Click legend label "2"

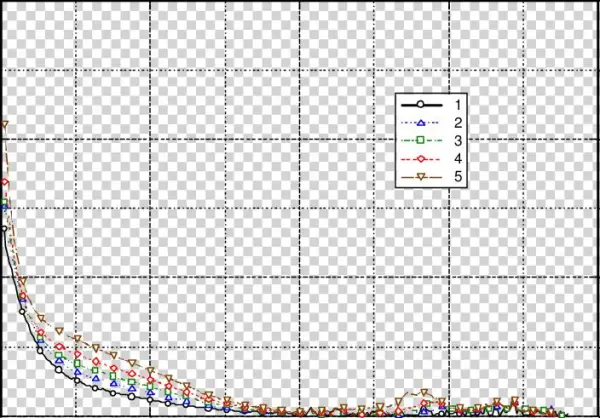[x=458, y=123]
